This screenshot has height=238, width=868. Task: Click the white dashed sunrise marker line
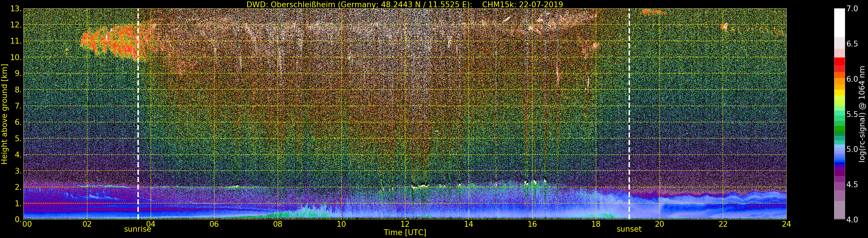pyautogui.click(x=138, y=114)
